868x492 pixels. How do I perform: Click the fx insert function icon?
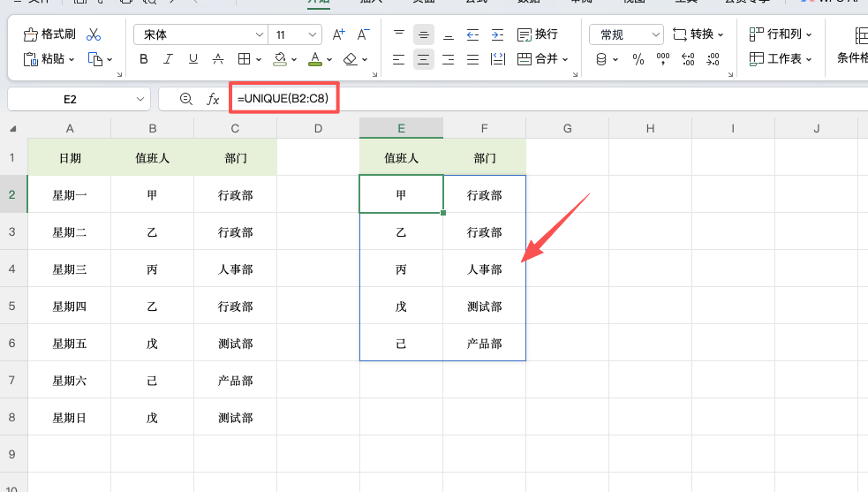pos(213,99)
